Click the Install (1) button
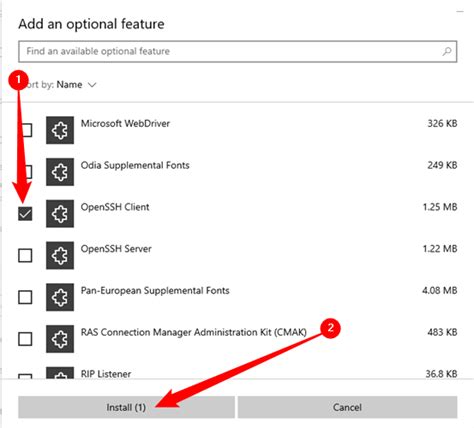Viewport: 474px width, 428px height. pyautogui.click(x=126, y=407)
